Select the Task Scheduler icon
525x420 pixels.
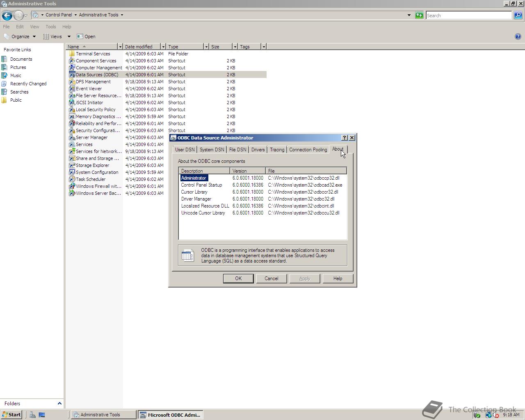[x=72, y=179]
